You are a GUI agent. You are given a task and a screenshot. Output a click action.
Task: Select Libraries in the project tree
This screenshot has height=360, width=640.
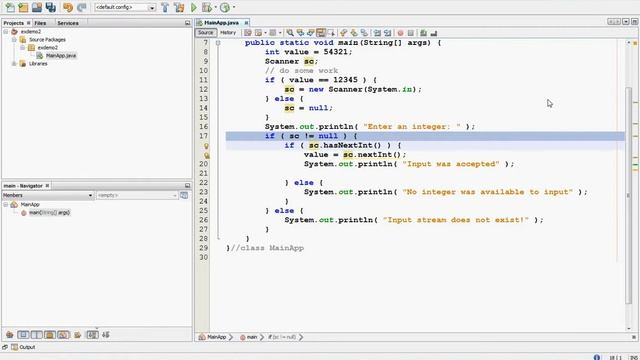[x=38, y=64]
